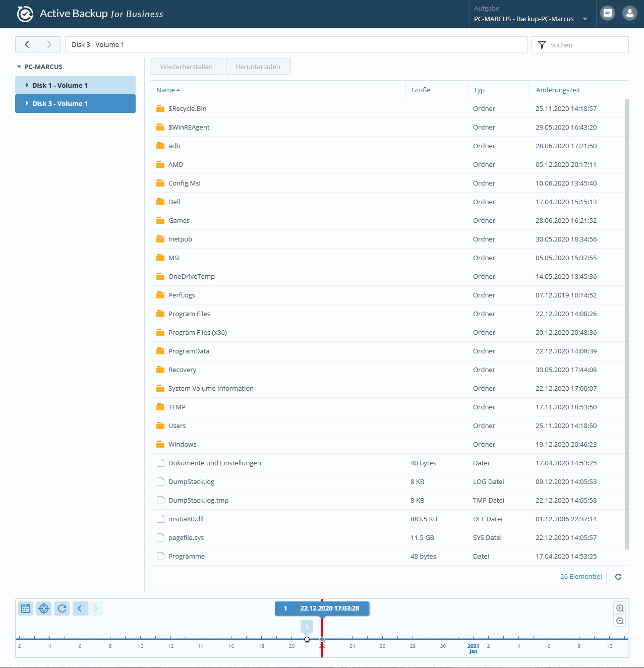Select the Dokumente und Einstellungen row
This screenshot has height=668, width=644.
pos(387,463)
